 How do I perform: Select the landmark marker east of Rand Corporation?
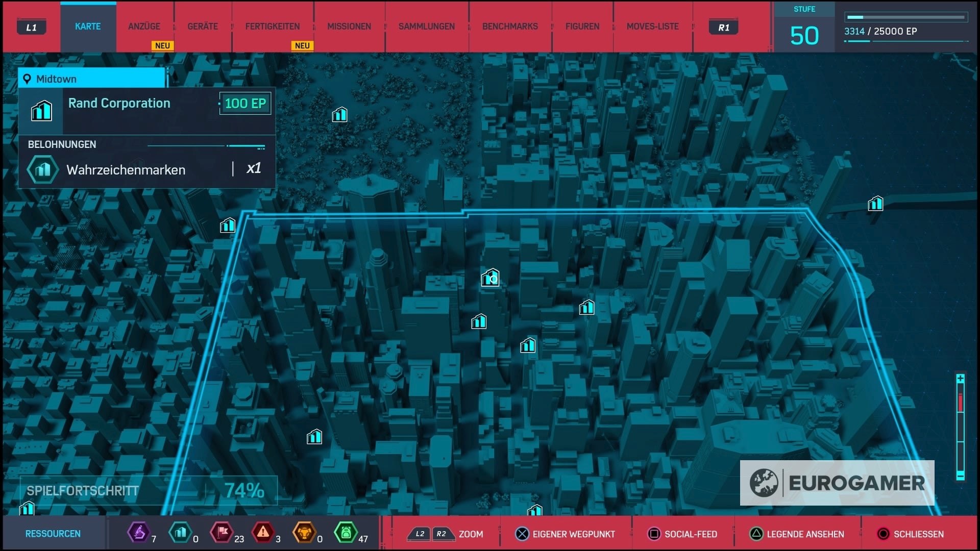587,307
